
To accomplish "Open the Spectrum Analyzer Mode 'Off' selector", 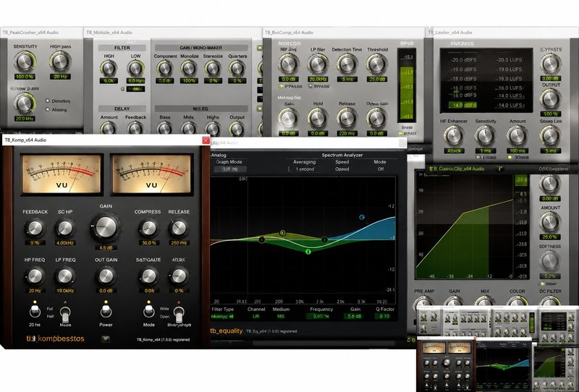I will click(x=381, y=169).
